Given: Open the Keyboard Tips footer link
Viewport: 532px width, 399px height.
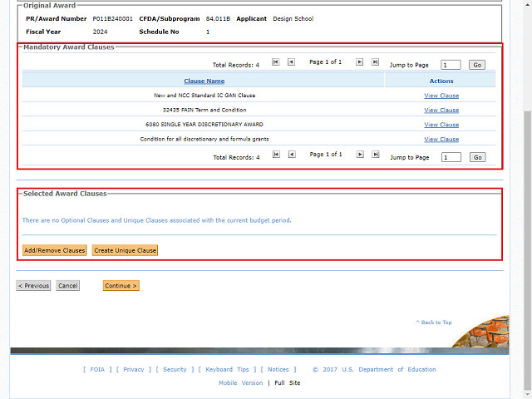Looking at the screenshot, I should click(227, 370).
